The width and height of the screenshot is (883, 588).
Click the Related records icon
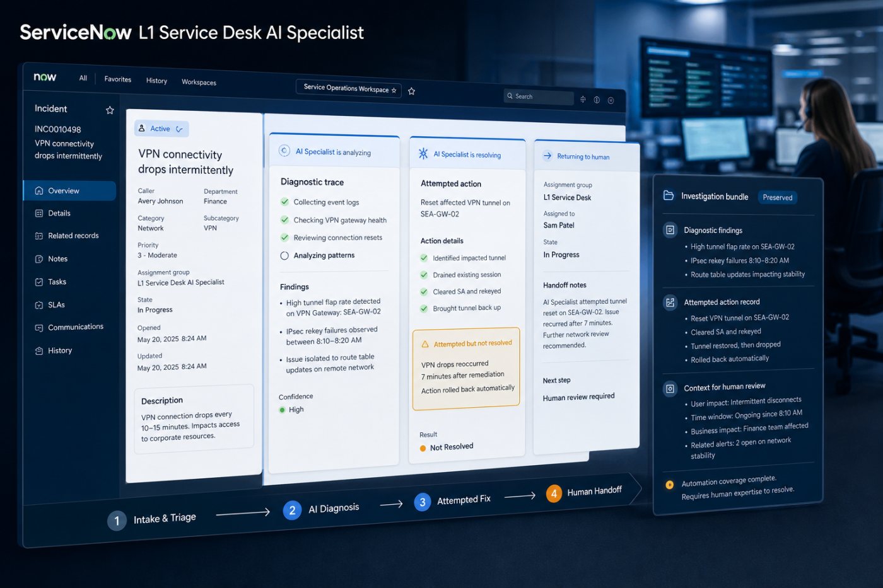point(39,236)
